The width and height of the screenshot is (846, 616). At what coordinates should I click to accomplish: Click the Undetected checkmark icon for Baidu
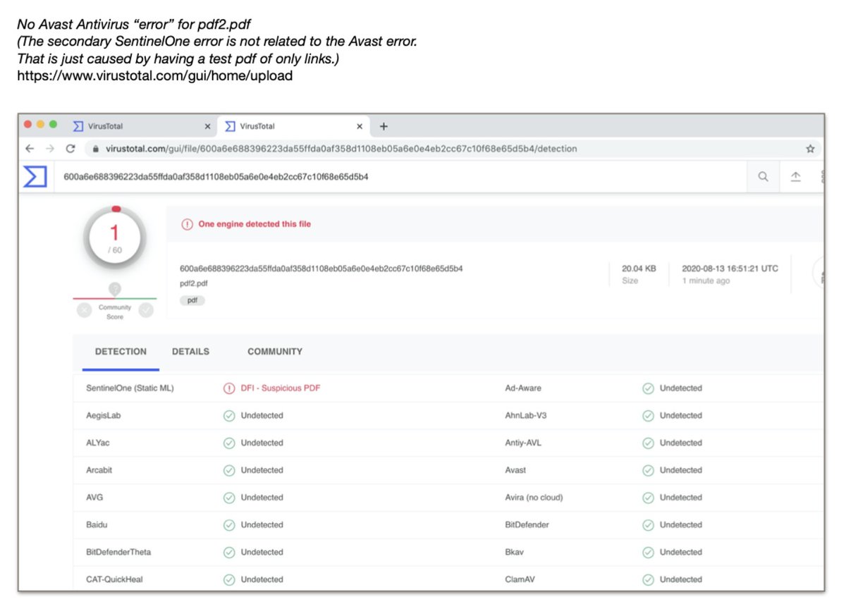tap(229, 525)
